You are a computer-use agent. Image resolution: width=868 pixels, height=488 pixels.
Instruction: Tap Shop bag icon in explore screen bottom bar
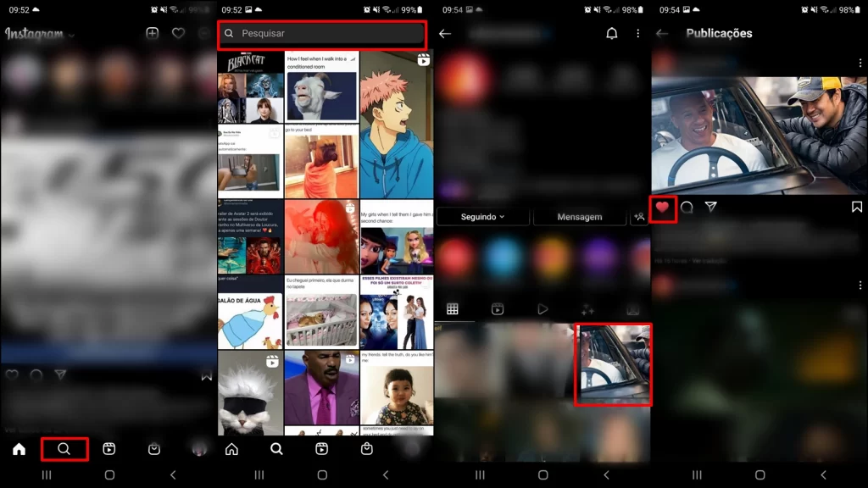pos(366,449)
